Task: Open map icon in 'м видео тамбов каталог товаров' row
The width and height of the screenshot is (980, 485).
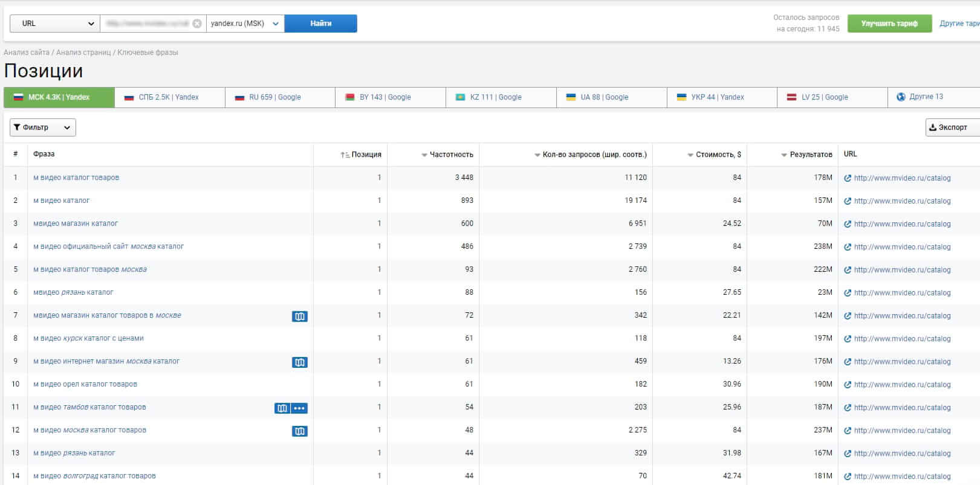Action: pyautogui.click(x=282, y=408)
